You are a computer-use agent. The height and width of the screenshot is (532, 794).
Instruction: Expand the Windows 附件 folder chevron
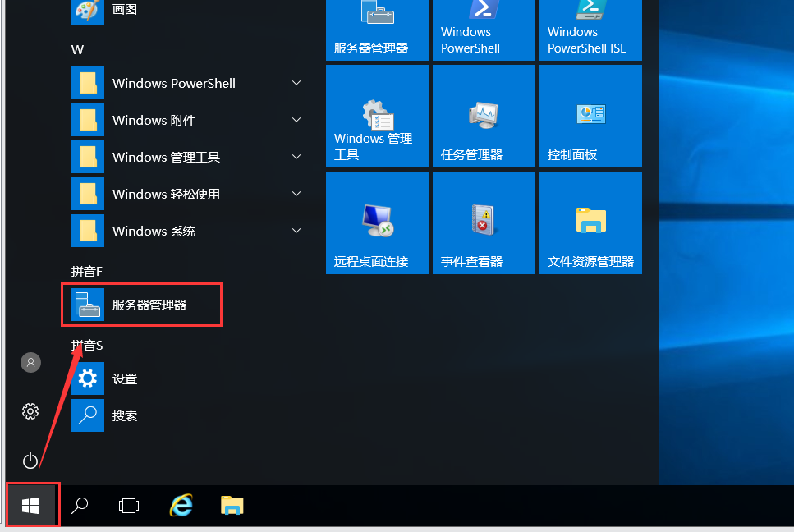pyautogui.click(x=296, y=120)
